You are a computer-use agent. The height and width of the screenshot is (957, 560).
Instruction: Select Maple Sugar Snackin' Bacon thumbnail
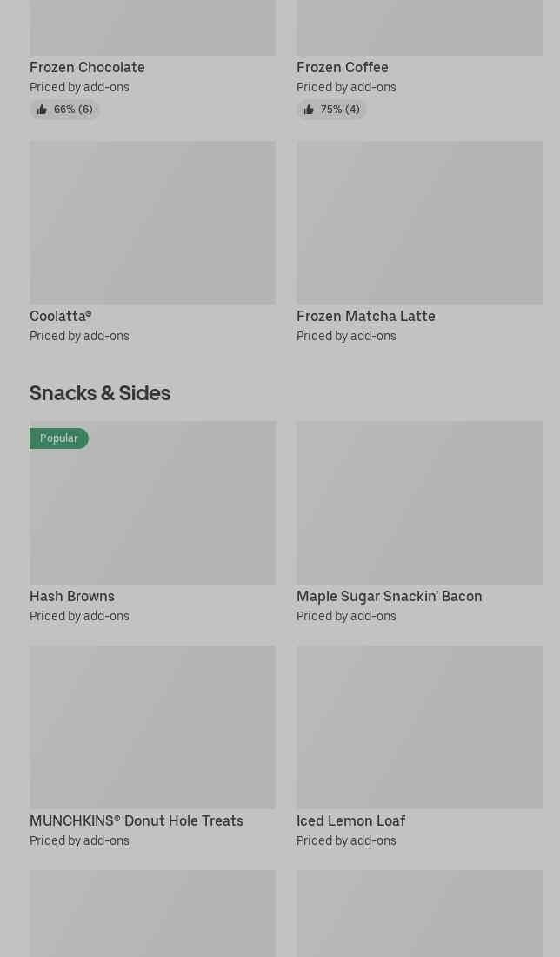tap(419, 503)
